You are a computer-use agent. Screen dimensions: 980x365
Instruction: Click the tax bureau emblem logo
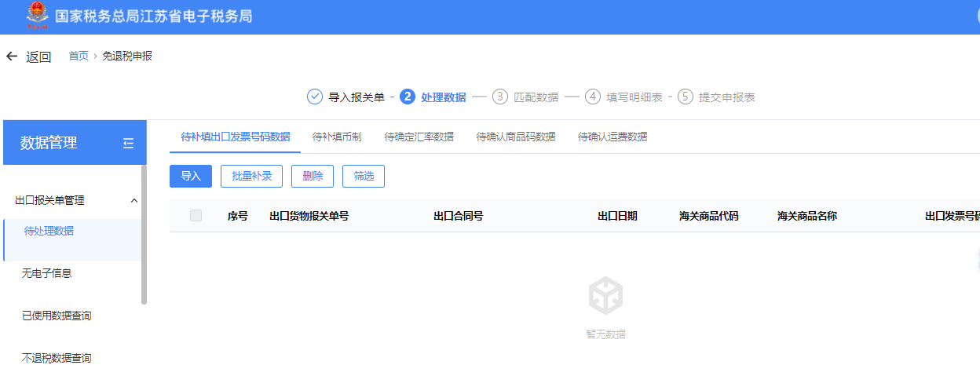[x=36, y=16]
